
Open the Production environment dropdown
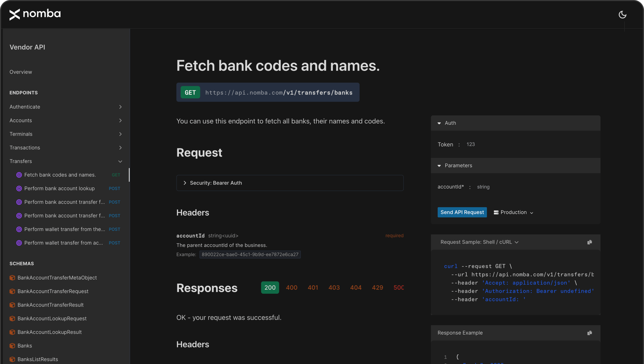click(513, 212)
